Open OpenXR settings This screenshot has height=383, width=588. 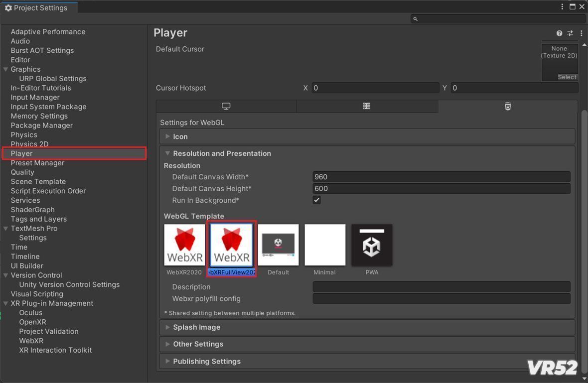32,322
